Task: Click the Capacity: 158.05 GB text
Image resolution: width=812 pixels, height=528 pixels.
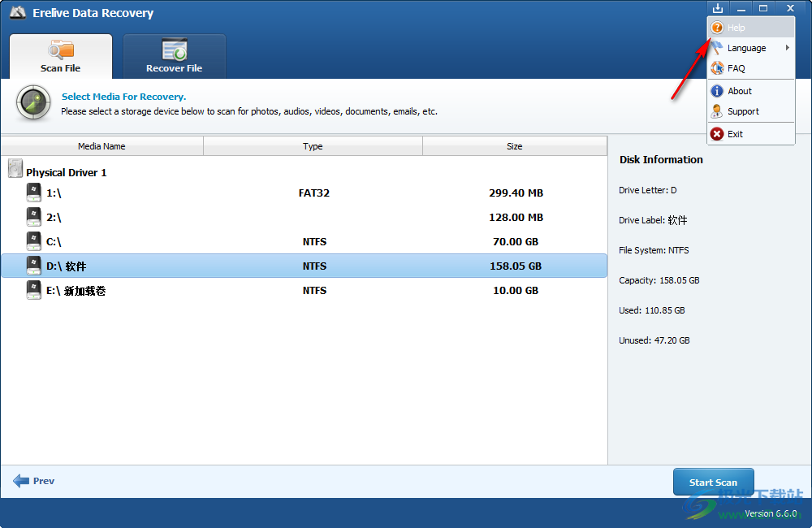Action: click(659, 280)
